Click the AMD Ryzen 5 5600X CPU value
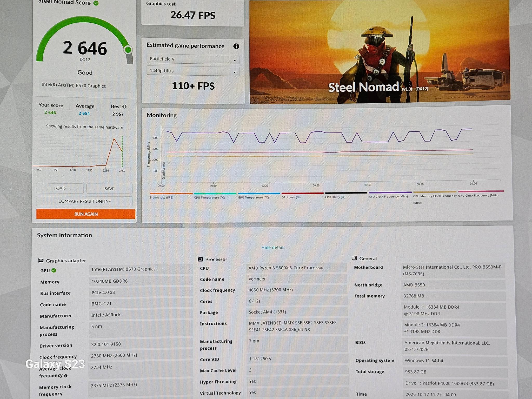 [286, 268]
